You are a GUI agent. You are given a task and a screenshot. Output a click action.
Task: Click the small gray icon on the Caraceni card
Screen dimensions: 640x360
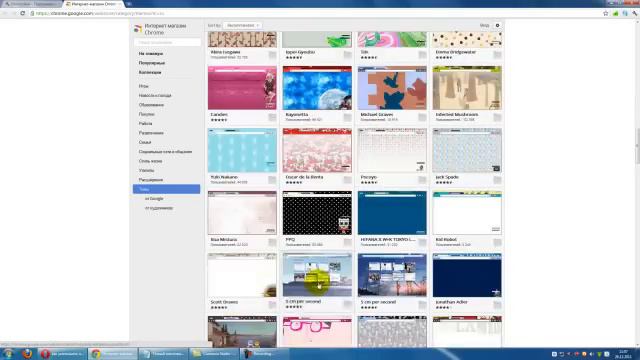coord(272,118)
